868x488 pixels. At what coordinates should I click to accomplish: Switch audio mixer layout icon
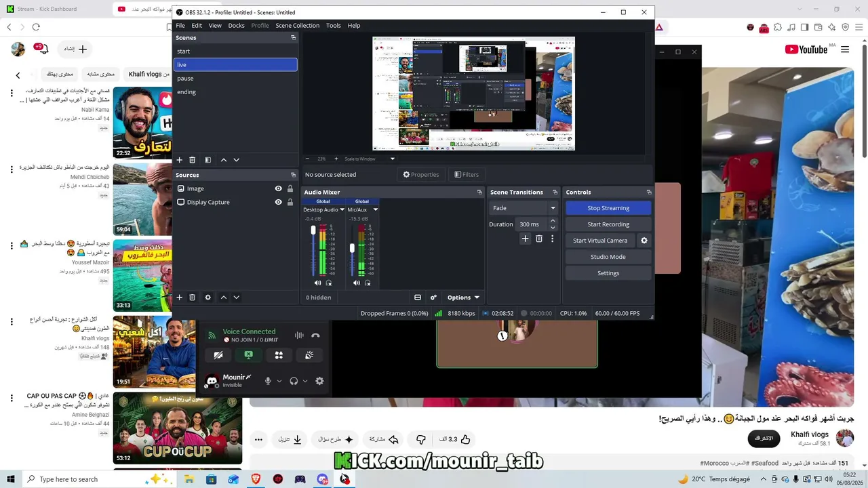coord(418,298)
